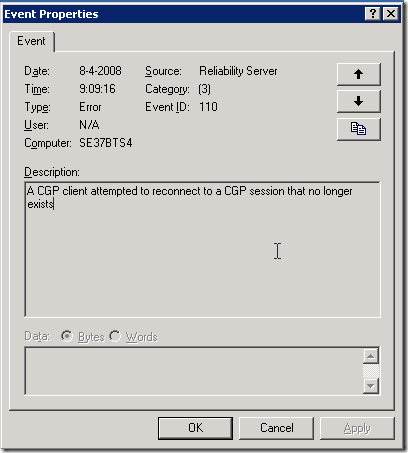Click the Cancel button
Screen dimensions: 408x453
click(277, 428)
